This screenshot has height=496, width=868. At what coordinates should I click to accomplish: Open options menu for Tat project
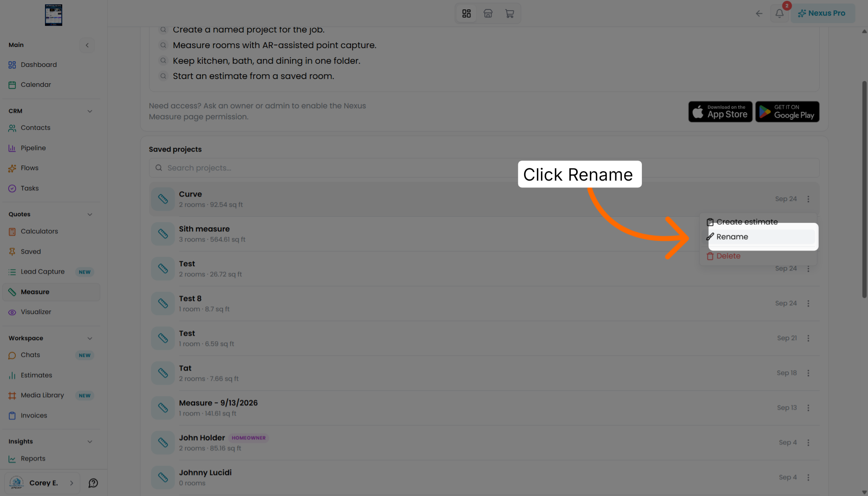coord(808,373)
